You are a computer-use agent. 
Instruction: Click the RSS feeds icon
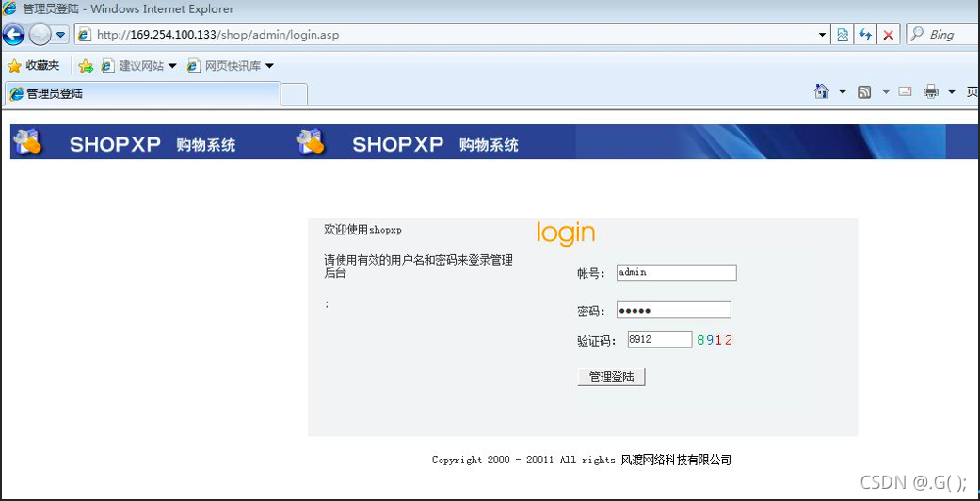(865, 92)
